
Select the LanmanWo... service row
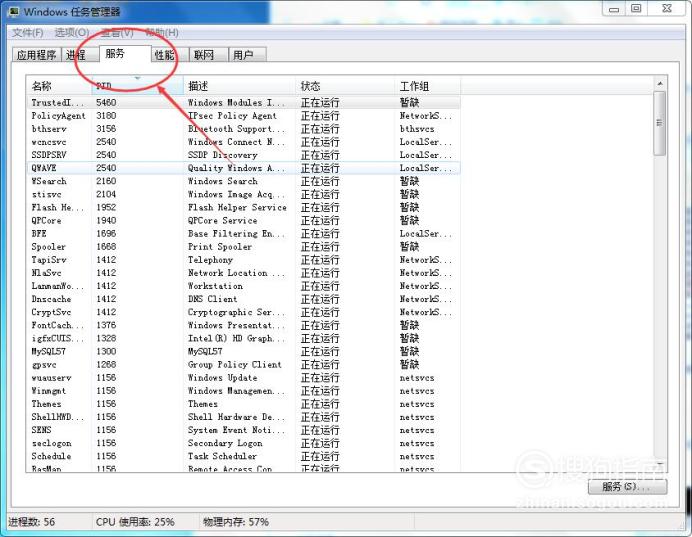243,286
